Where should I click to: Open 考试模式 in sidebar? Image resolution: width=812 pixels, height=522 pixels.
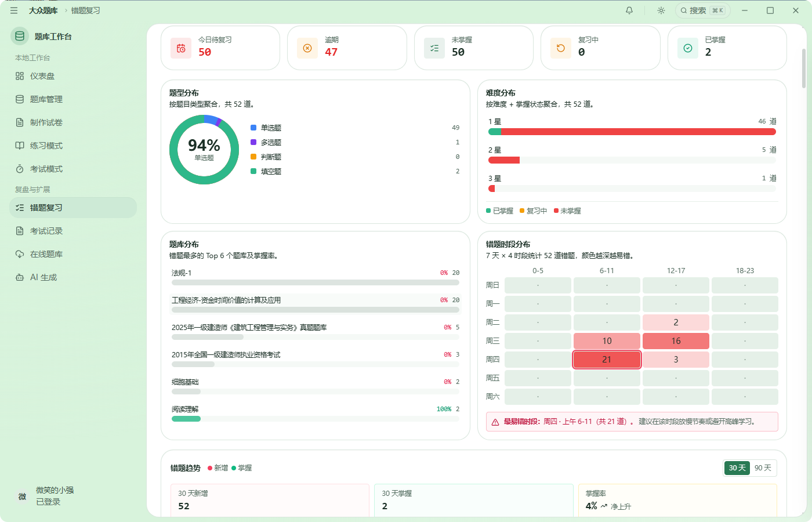click(73, 169)
